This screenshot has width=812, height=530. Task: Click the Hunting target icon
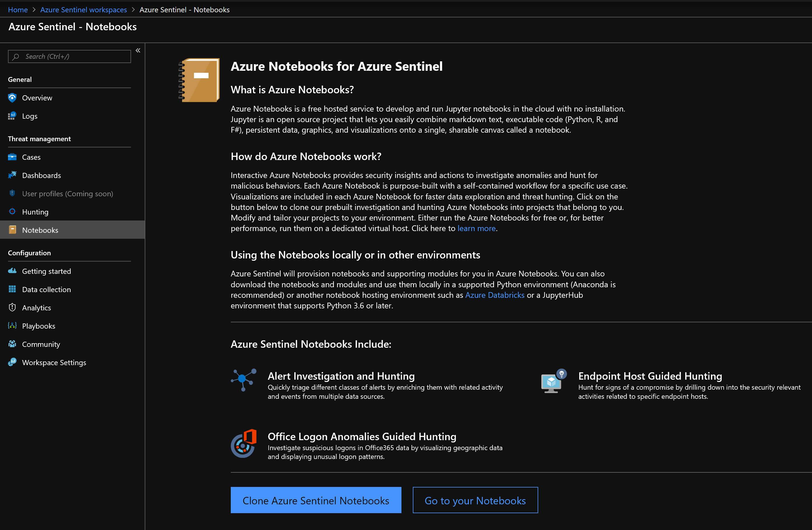click(12, 212)
